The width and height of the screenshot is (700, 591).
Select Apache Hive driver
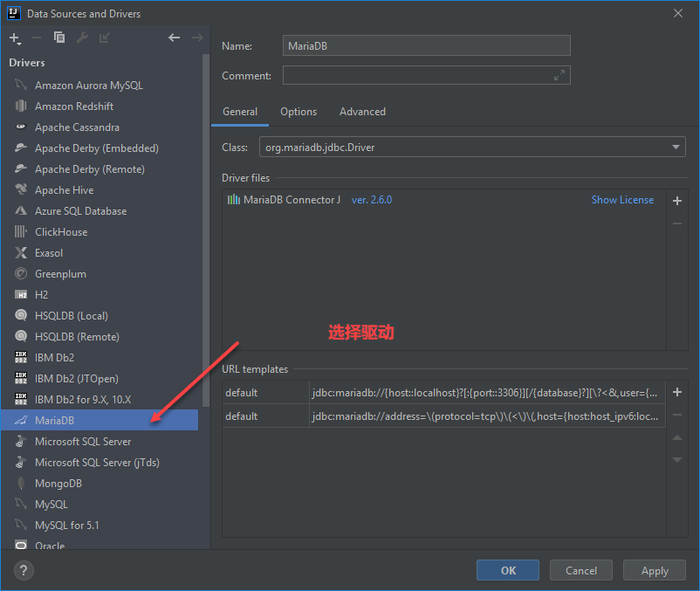(100, 190)
